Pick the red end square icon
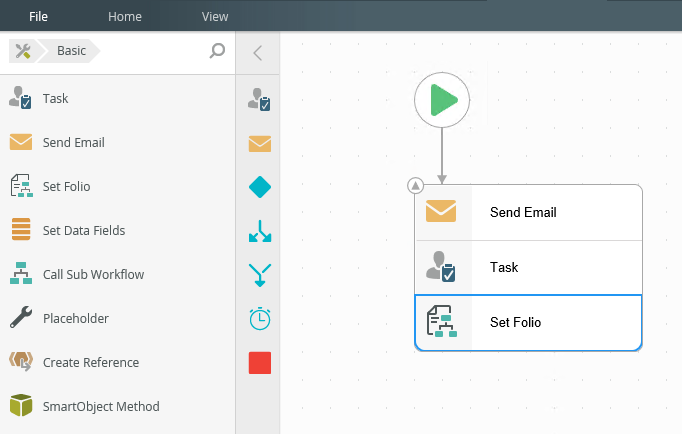The width and height of the screenshot is (682, 434). tap(260, 363)
